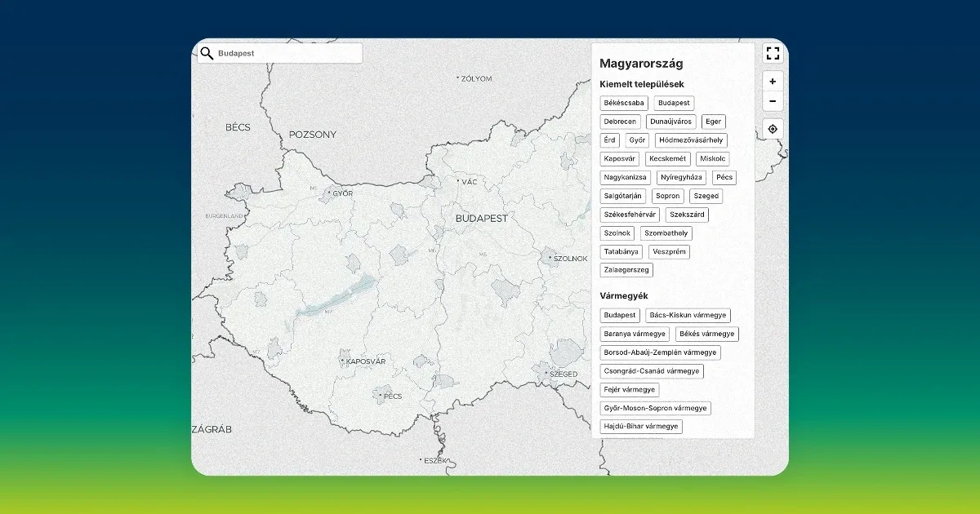The width and height of the screenshot is (980, 514).
Task: Select the Dunaújváros tag
Action: (x=670, y=122)
